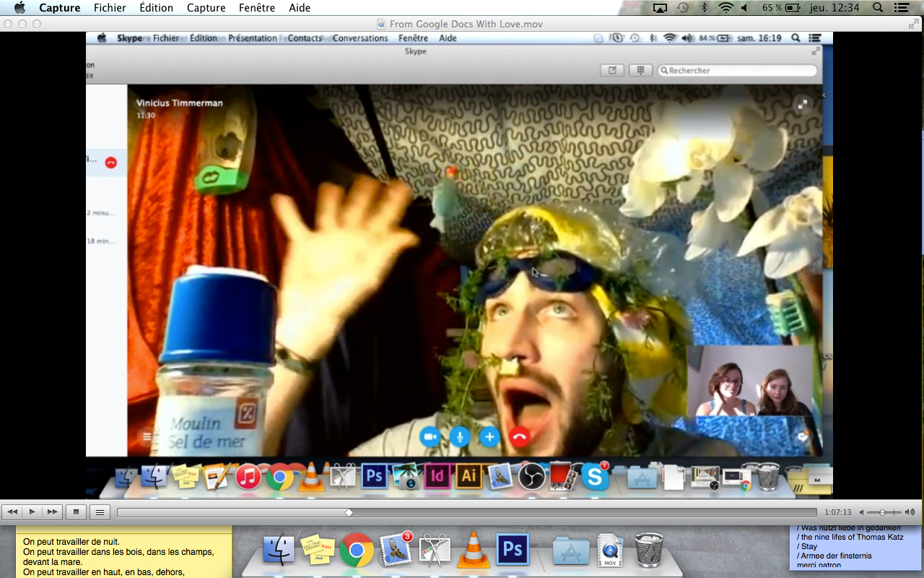924x578 pixels.
Task: Open the Wi-Fi status menu
Action: tap(725, 8)
